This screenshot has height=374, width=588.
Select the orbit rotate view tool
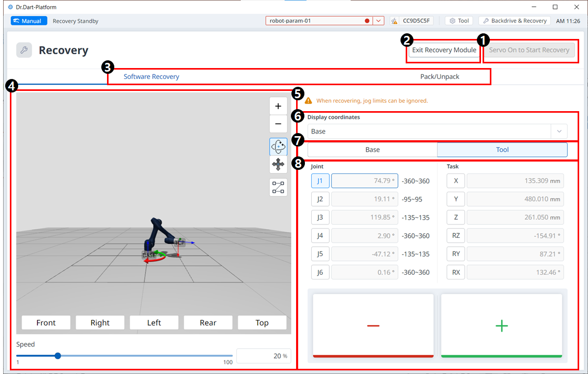[278, 147]
